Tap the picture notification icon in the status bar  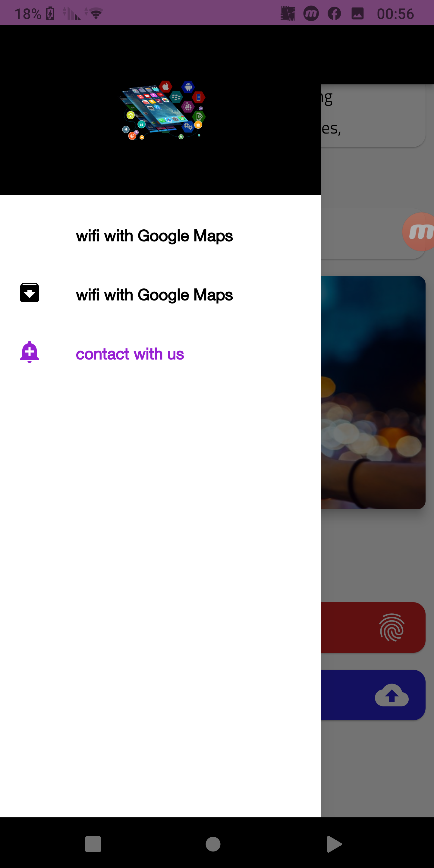pyautogui.click(x=357, y=14)
